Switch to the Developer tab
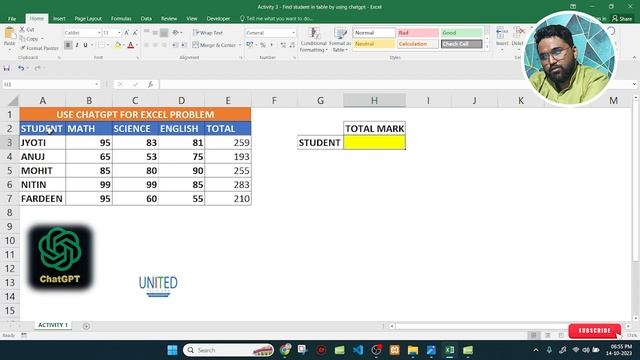This screenshot has height=360, width=640. pos(218,19)
